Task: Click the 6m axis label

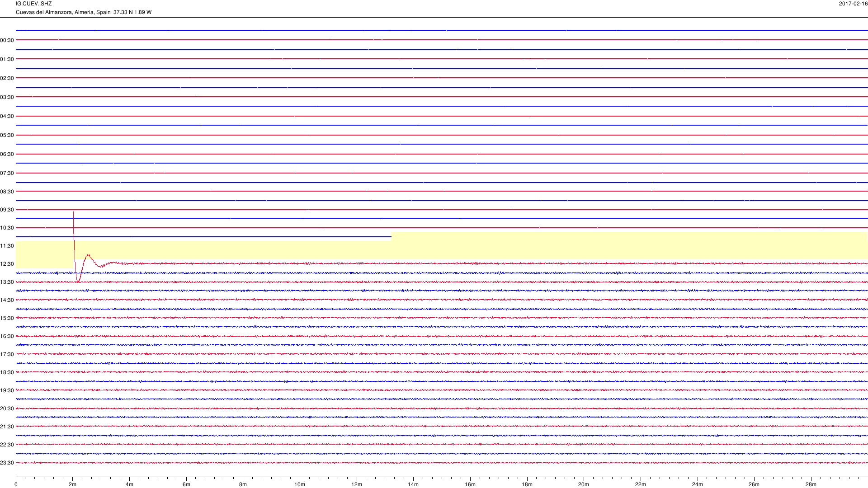Action: 186,484
